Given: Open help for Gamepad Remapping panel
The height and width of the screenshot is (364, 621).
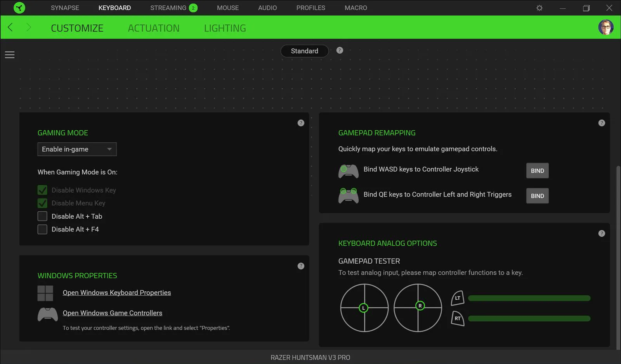Looking at the screenshot, I should (x=602, y=123).
